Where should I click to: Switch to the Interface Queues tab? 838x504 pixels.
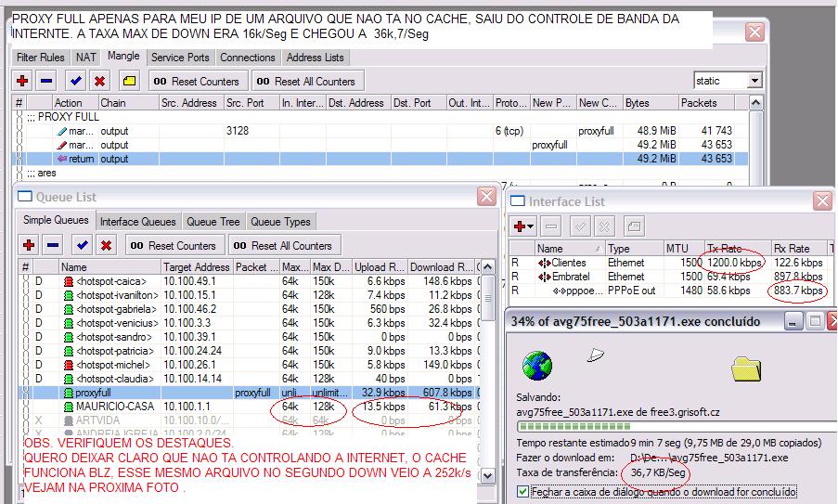(x=138, y=221)
